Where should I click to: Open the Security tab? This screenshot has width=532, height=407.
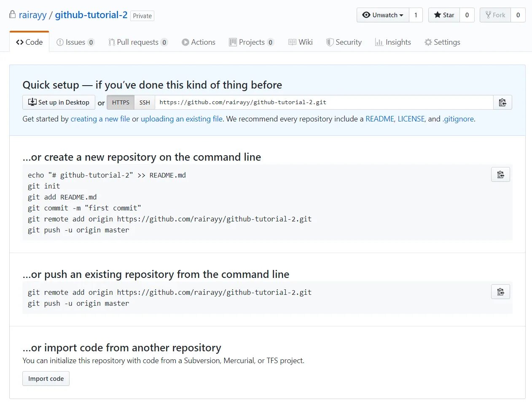tap(344, 42)
